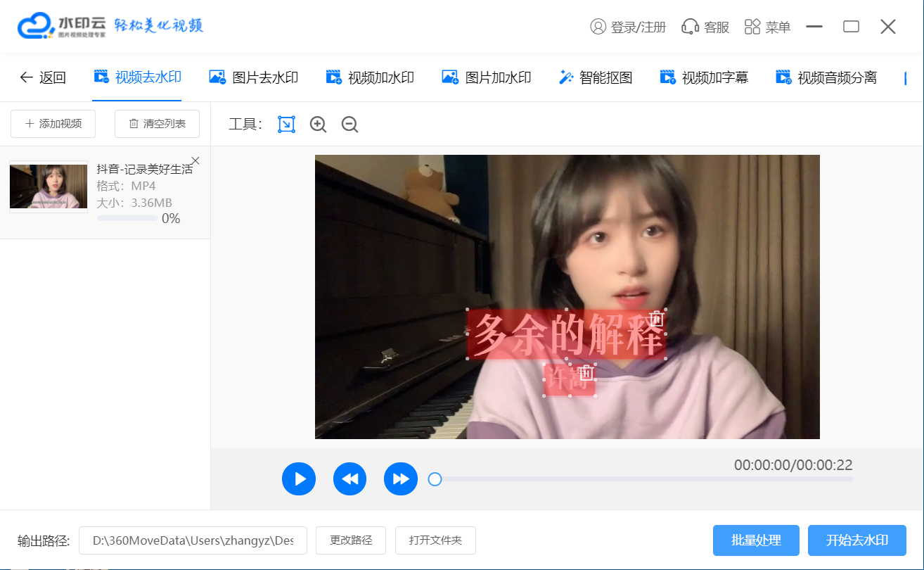
Task: Click the 开始去水印 button
Action: pos(857,540)
